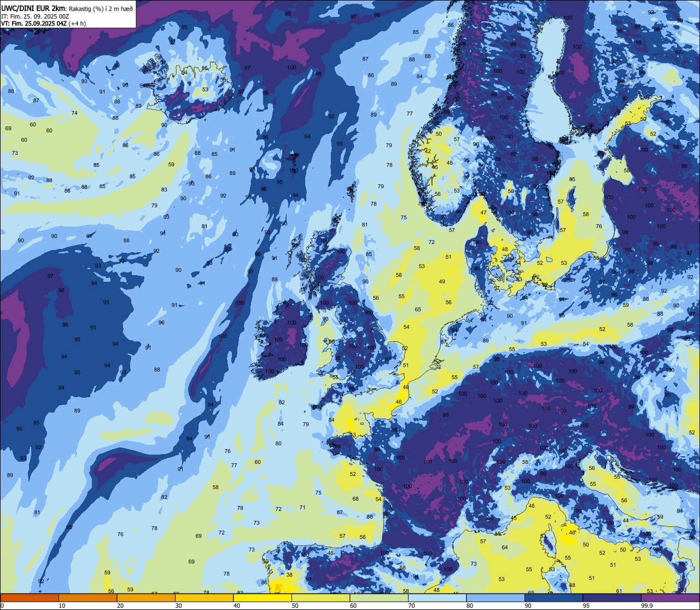The image size is (700, 610).
Task: Click the legend swatch for 0 to 10 percent
Action: 30,597
